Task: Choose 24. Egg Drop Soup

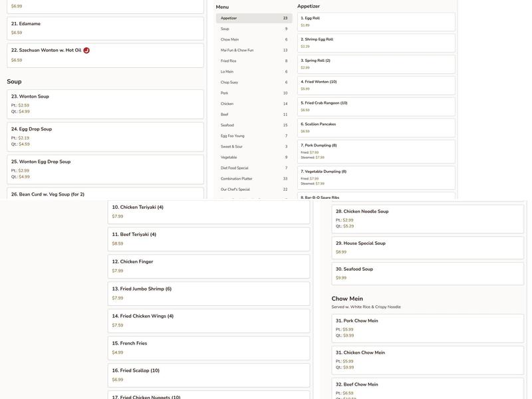Action: click(105, 136)
